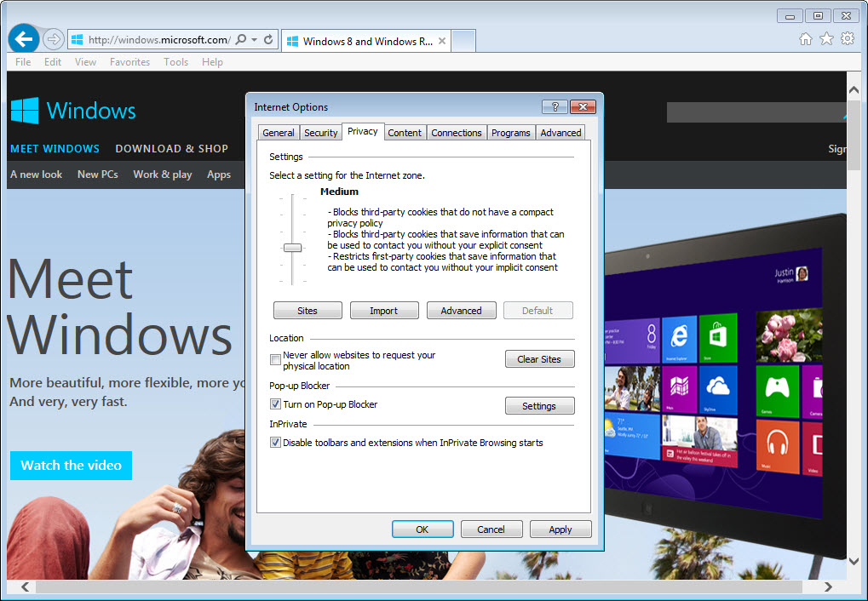The height and width of the screenshot is (601, 868).
Task: Refresh the page using the reload icon
Action: click(x=268, y=40)
